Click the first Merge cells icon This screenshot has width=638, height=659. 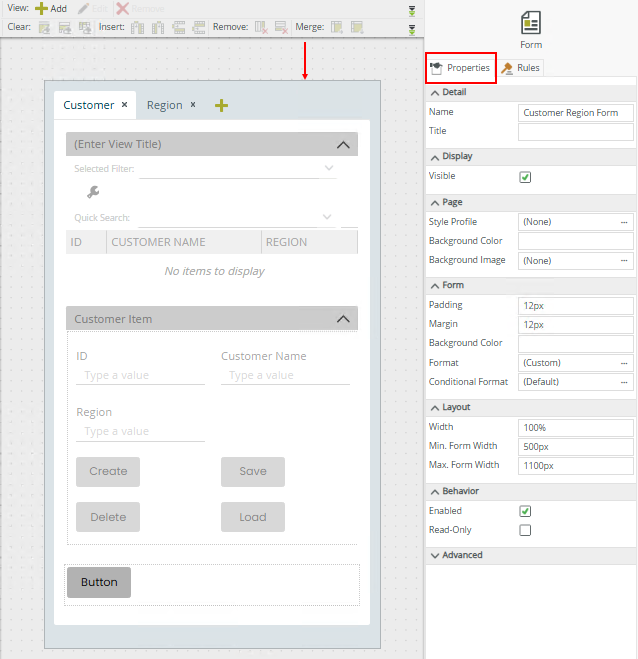(337, 27)
